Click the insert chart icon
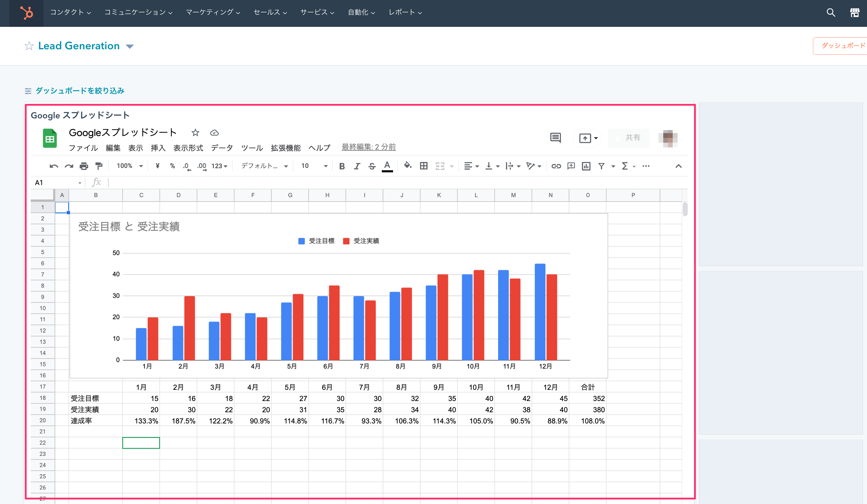The height and width of the screenshot is (504, 867). 586,166
